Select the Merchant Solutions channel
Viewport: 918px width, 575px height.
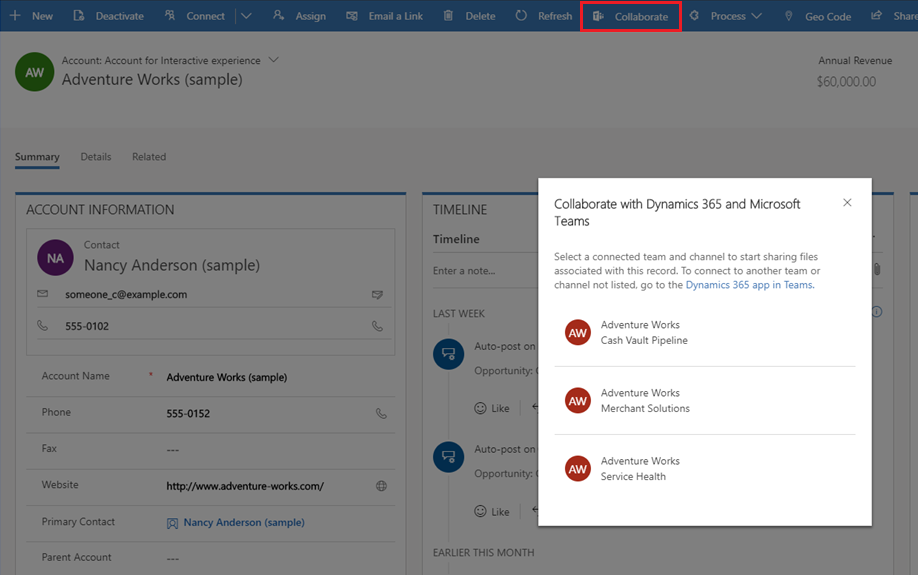point(644,401)
